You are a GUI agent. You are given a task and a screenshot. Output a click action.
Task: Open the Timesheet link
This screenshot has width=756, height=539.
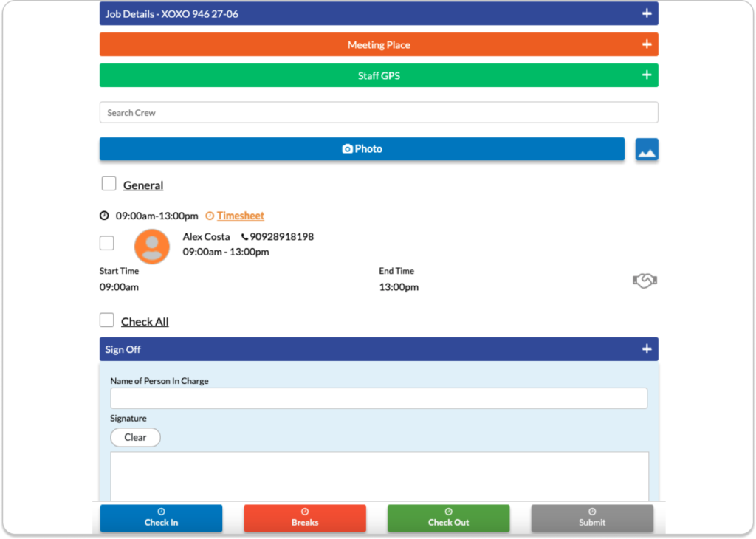tap(241, 216)
